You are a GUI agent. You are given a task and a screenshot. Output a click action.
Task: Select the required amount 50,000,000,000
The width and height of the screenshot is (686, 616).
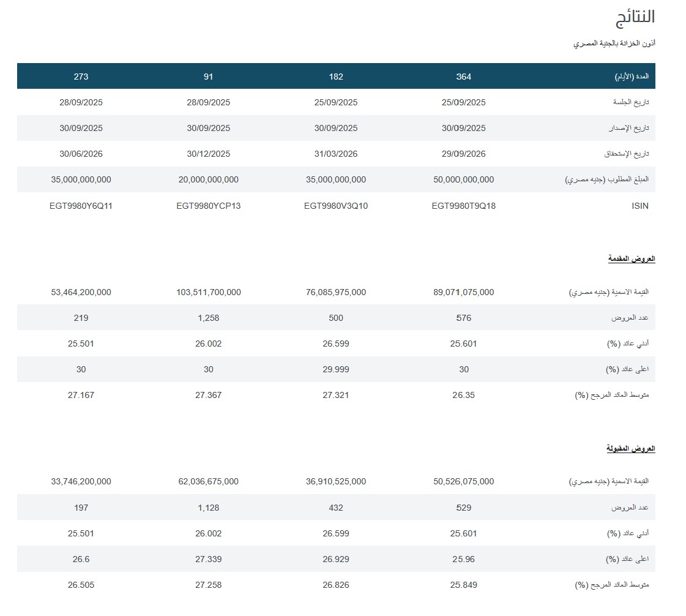click(463, 179)
